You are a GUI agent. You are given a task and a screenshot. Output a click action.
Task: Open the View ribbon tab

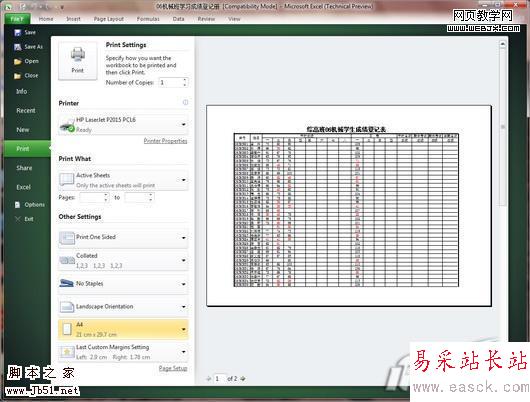point(234,19)
